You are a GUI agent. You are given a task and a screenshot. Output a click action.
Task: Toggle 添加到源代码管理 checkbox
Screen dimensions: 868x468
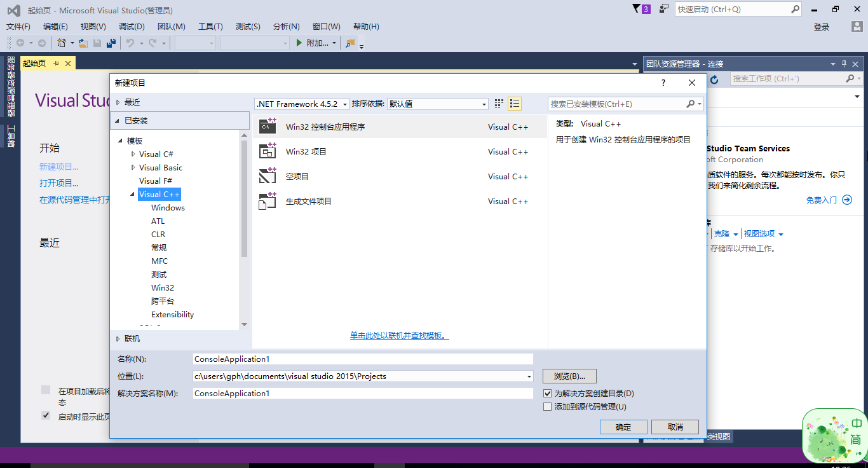click(548, 407)
